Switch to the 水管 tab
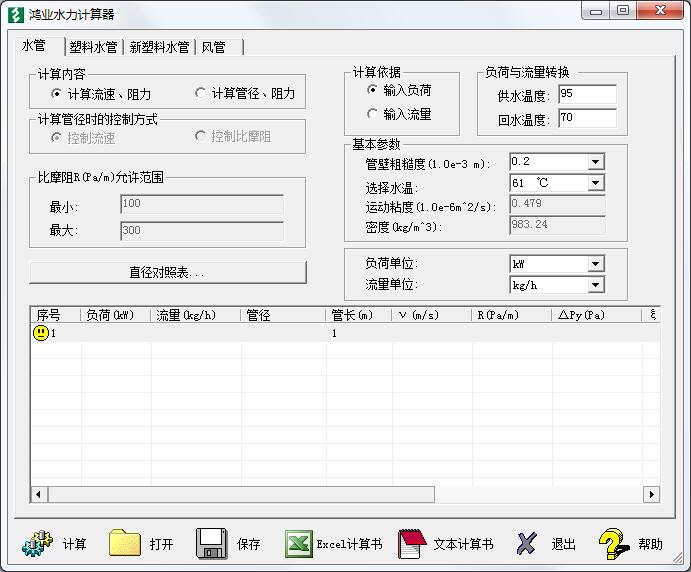Viewport: 691px width, 572px height. coord(40,45)
